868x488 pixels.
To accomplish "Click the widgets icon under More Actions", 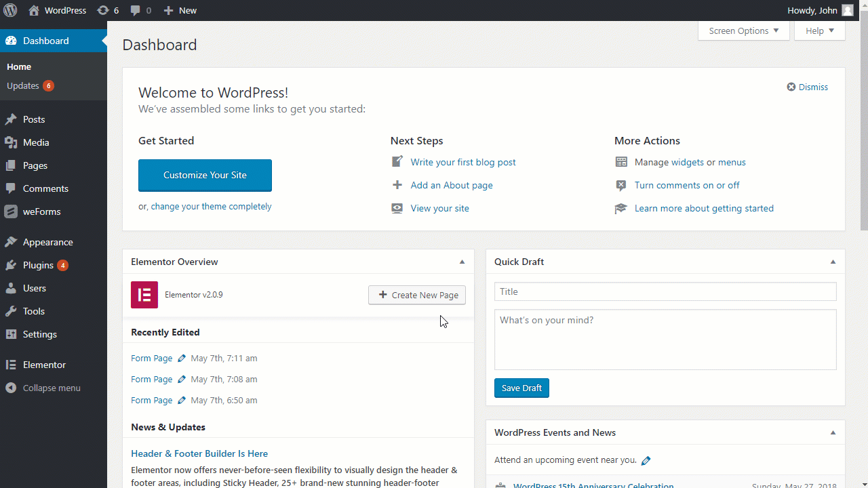I will (x=621, y=162).
